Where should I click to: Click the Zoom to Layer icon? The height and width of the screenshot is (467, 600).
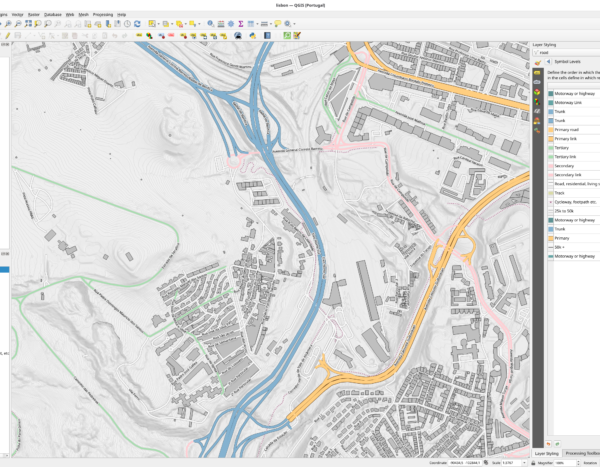coord(48,24)
